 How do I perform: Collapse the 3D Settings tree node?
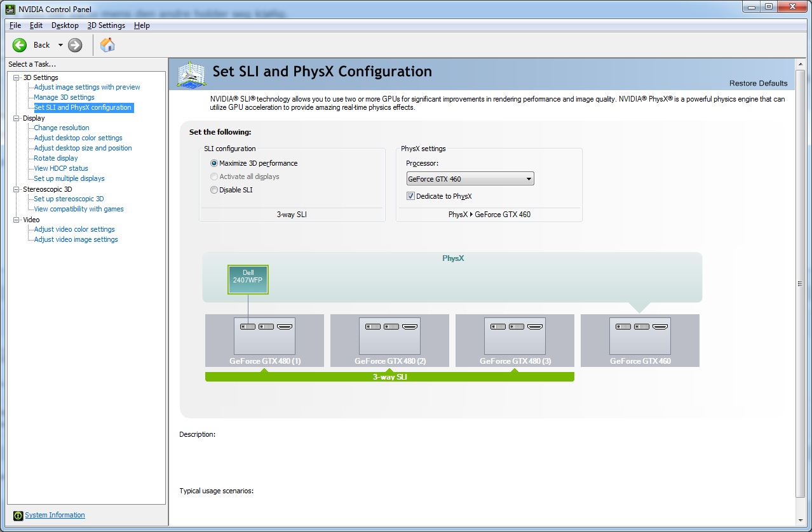click(x=16, y=77)
